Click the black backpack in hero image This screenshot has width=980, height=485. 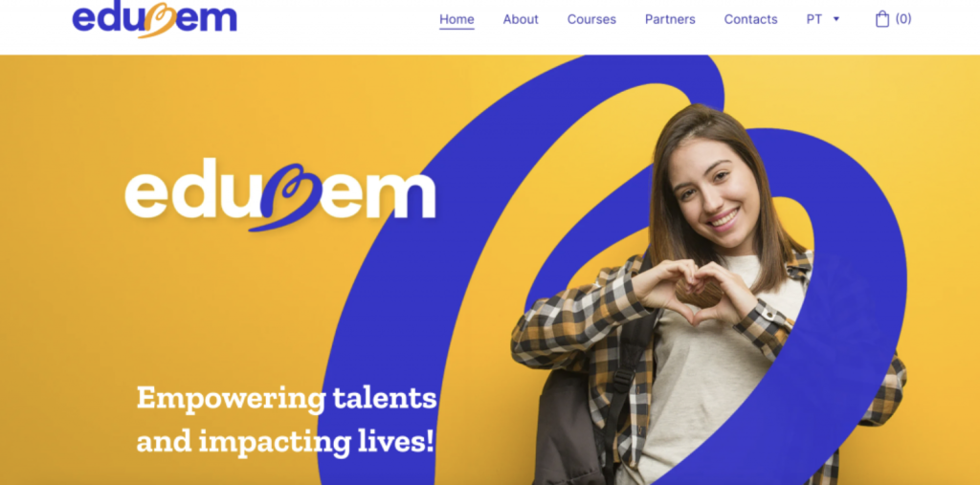point(572,425)
